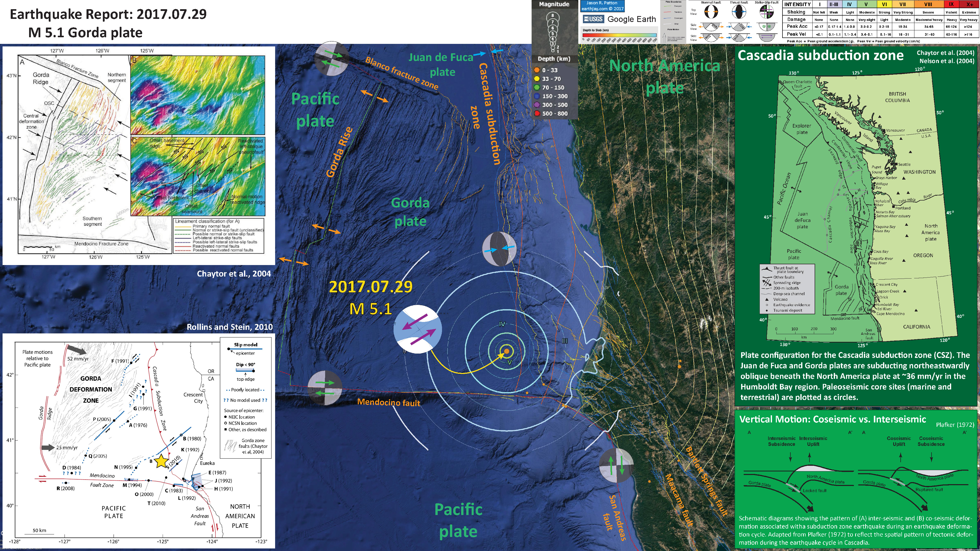Click the Cascadia subduction zone heading
Image resolution: width=980 pixels, height=551 pixels.
pos(820,56)
